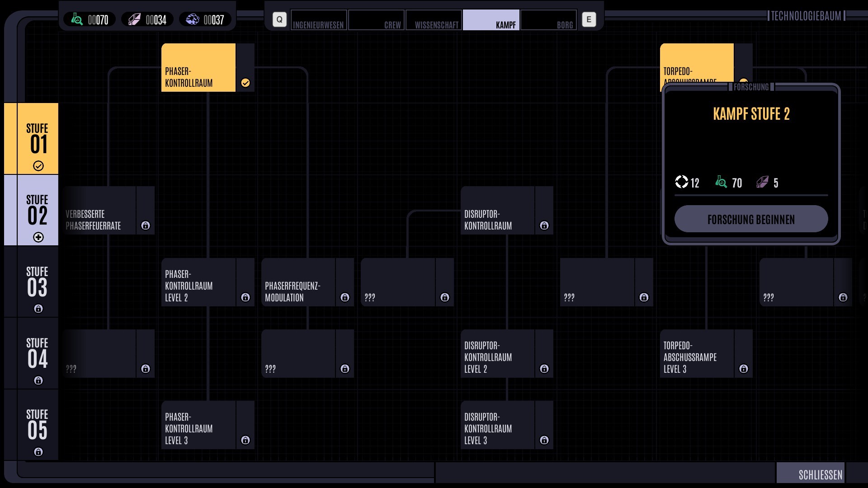Click lock on Phaser-Kontrollraum Level 3
This screenshot has width=868, height=488.
(x=245, y=440)
